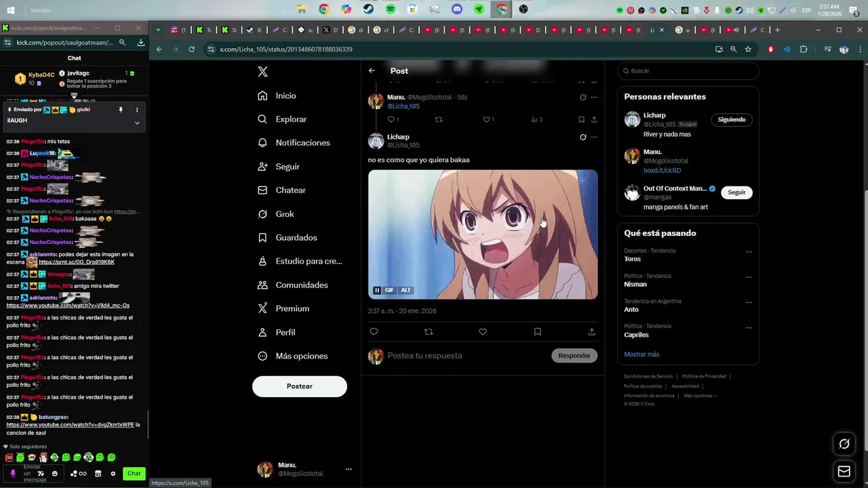Click the download icon in Kick popout window
Image resolution: width=868 pixels, height=488 pixels.
(x=141, y=42)
